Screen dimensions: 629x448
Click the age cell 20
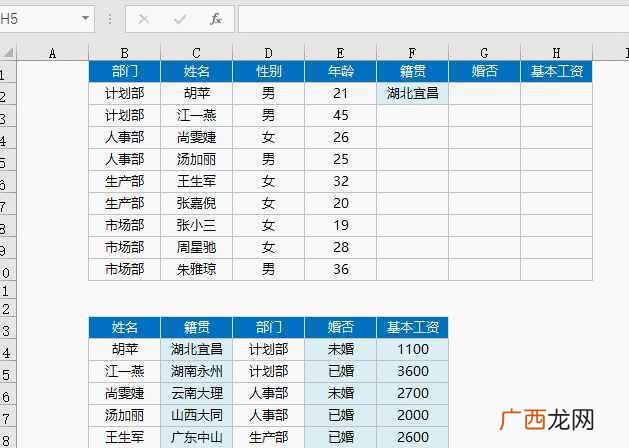click(x=340, y=203)
